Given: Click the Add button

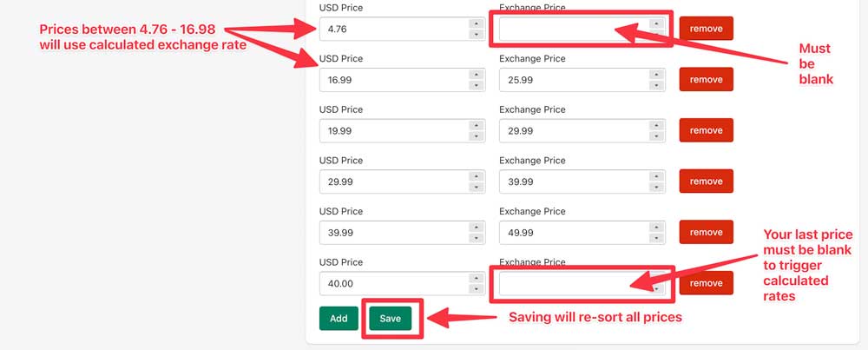Looking at the screenshot, I should tap(339, 319).
